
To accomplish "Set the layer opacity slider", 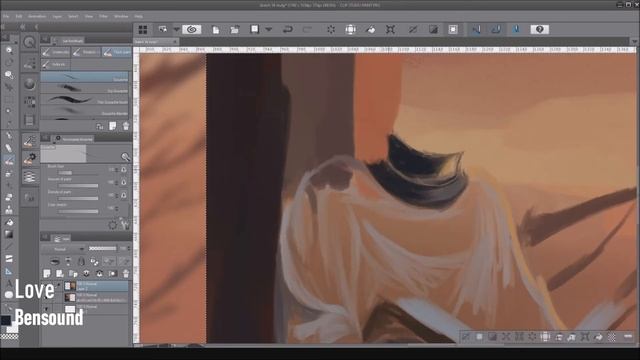I will [102, 249].
